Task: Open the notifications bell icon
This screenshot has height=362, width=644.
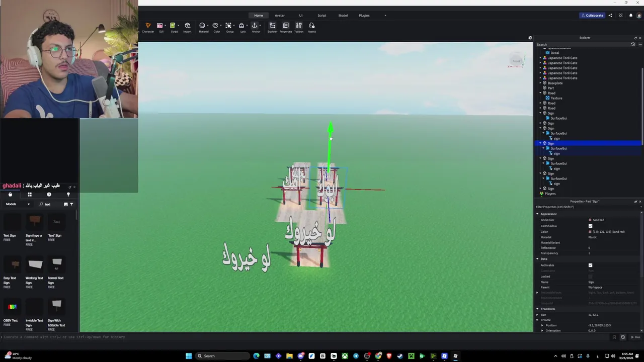Action: click(631, 16)
